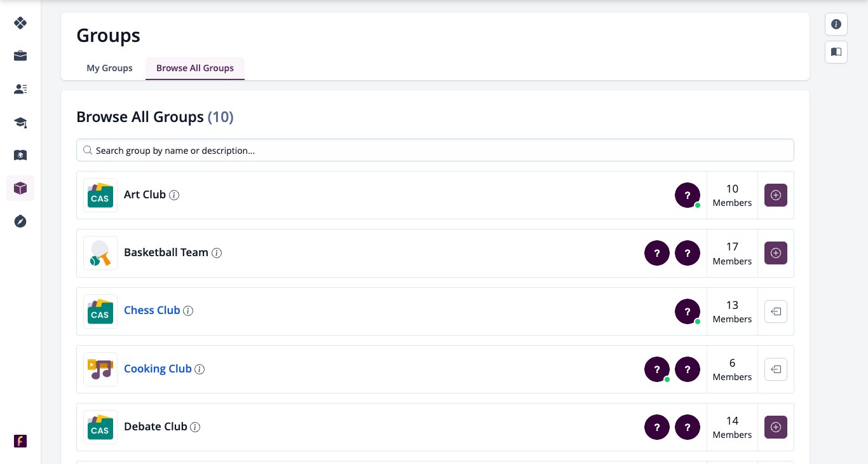
Task: Select the Browse All Groups tab
Action: (195, 68)
